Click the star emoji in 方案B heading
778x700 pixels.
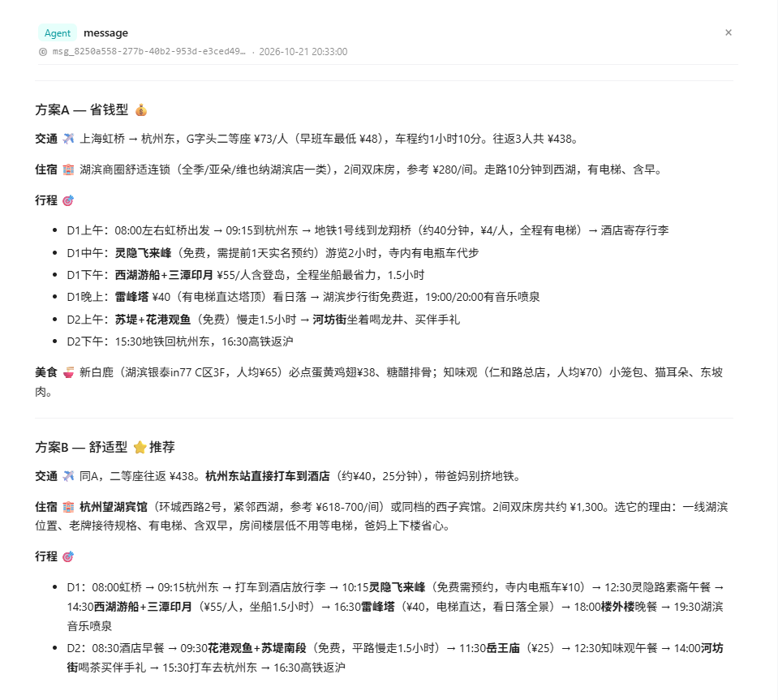(x=140, y=447)
